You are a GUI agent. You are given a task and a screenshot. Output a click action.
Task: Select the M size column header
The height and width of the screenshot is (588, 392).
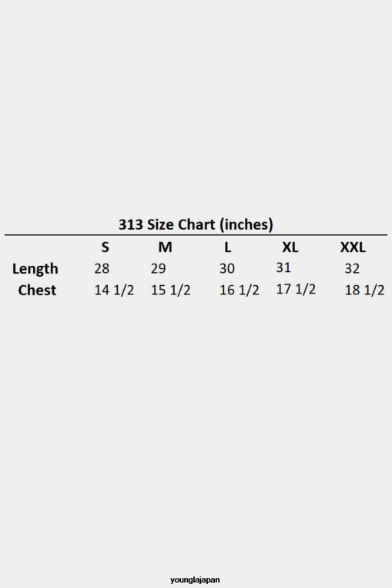pyautogui.click(x=166, y=247)
